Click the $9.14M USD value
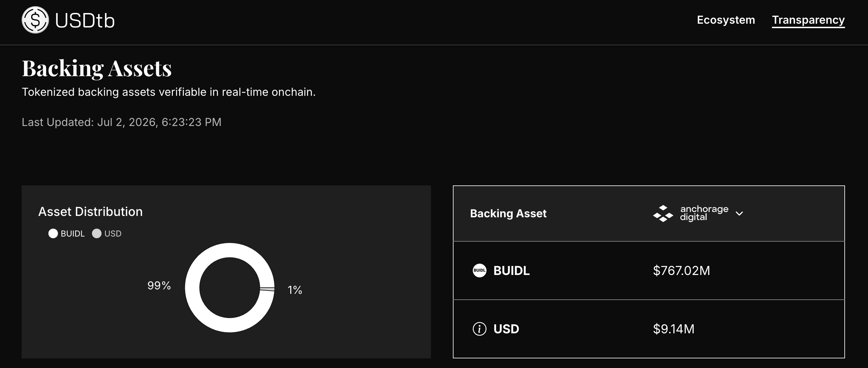The image size is (868, 368). coord(673,329)
